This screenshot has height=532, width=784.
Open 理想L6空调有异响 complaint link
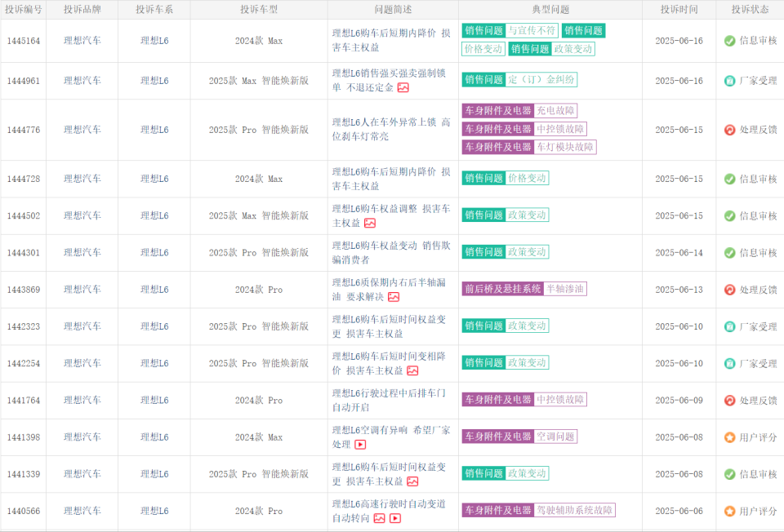coord(391,437)
